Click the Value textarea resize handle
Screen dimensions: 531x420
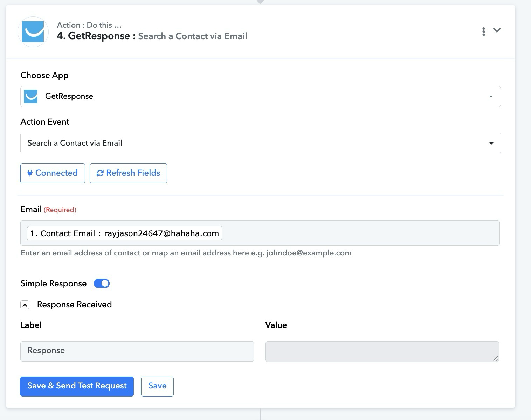coord(496,359)
